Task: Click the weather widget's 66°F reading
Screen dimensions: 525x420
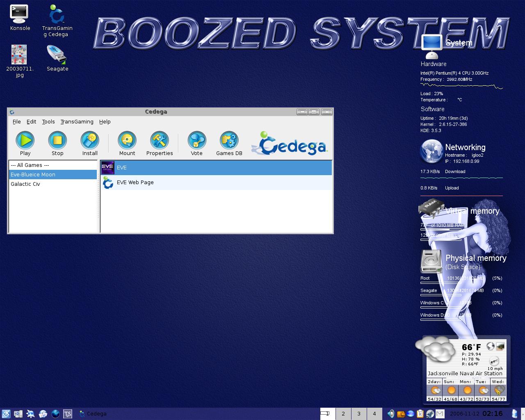Action: [471, 347]
